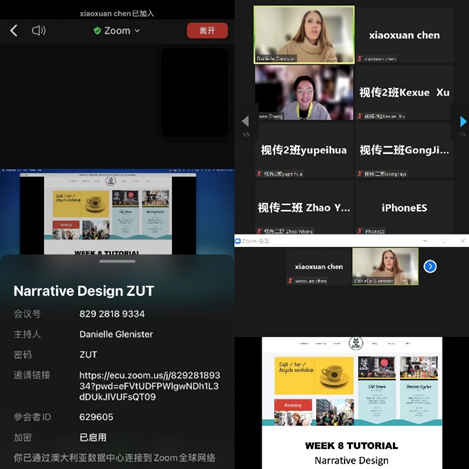This screenshot has height=469, width=469.
Task: Click the green security shield icon
Action: coord(97,31)
